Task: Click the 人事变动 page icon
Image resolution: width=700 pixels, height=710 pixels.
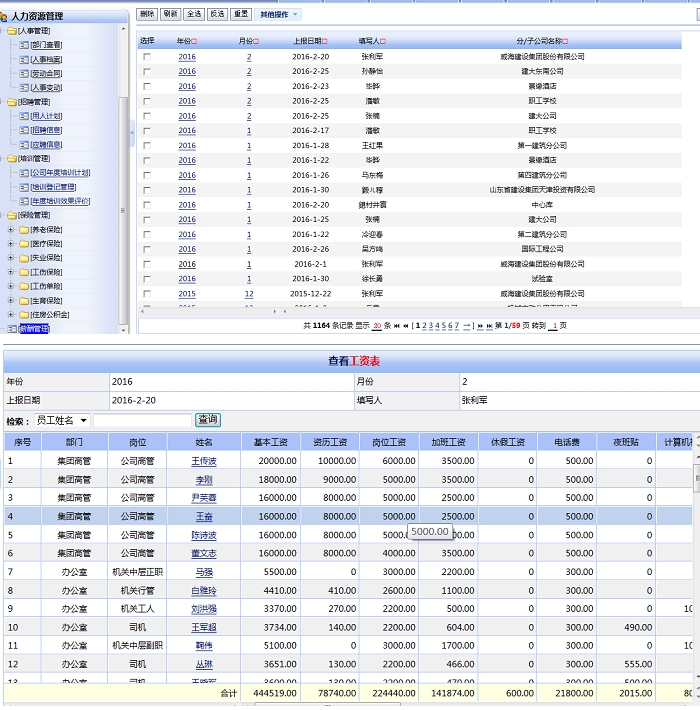Action: pyautogui.click(x=24, y=87)
